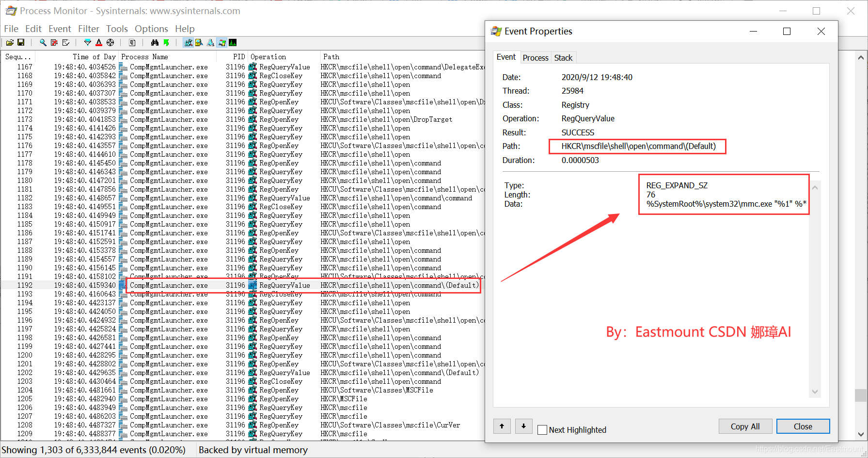
Task: Click the Sequence column header
Action: [x=18, y=57]
